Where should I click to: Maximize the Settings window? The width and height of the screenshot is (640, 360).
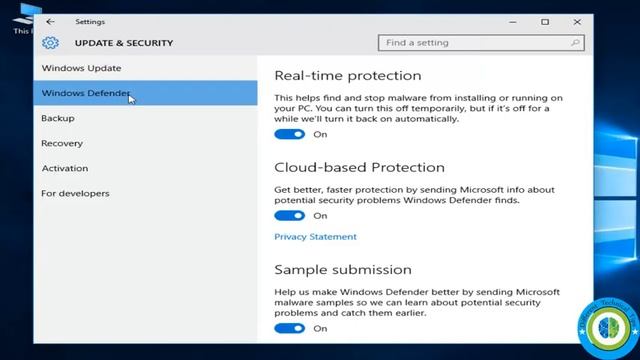coord(545,22)
